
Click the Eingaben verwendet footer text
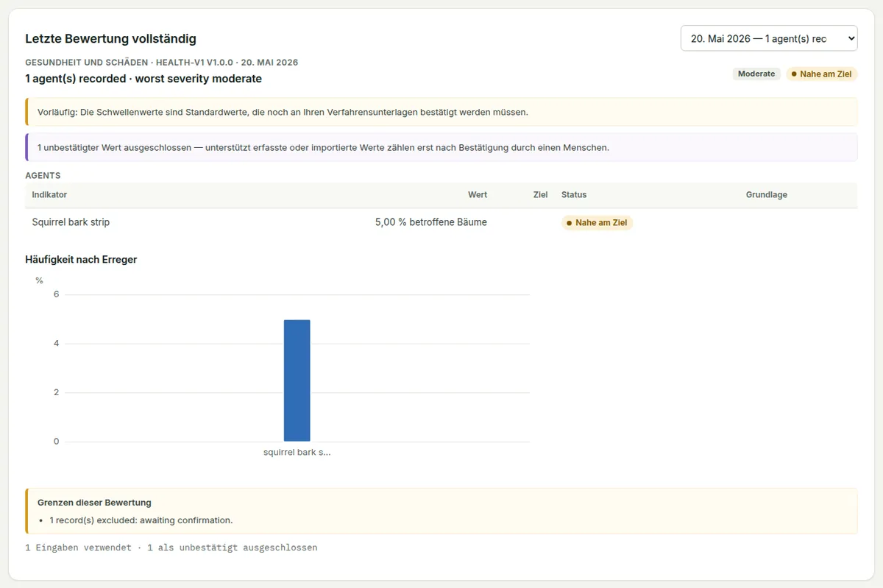[x=171, y=548]
